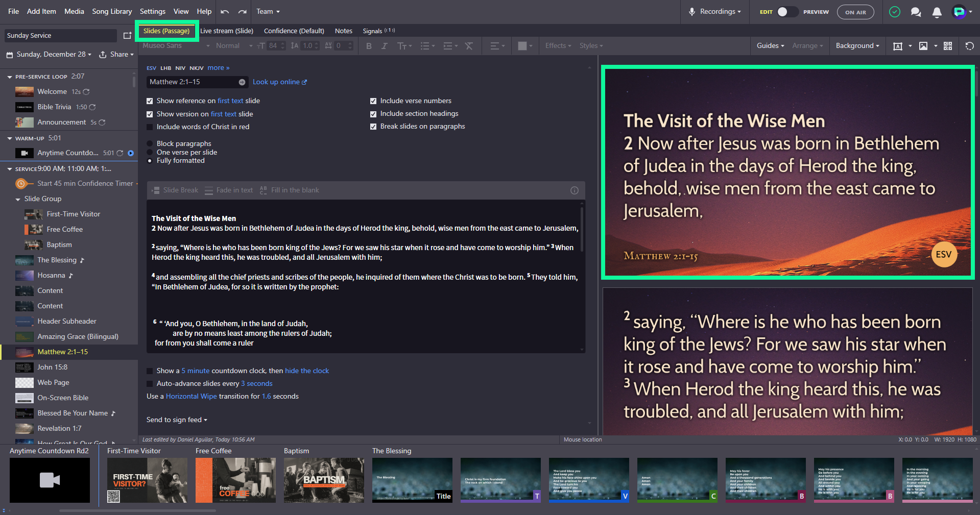Image resolution: width=980 pixels, height=515 pixels.
Task: Open the notifications bell
Action: click(x=937, y=12)
